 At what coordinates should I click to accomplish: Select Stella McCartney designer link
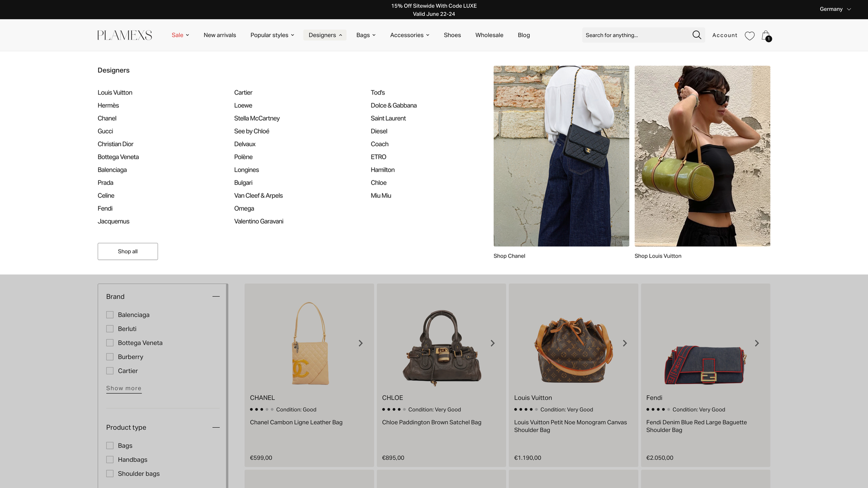pos(257,118)
